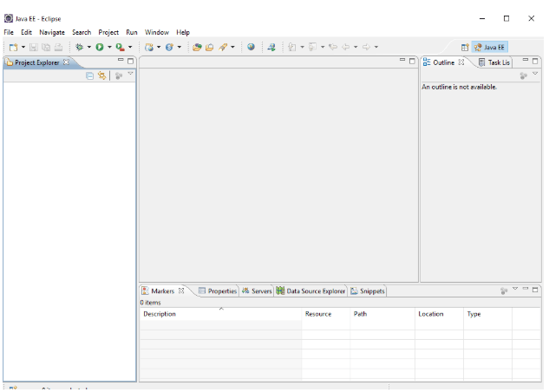Click the green Run button icon

point(100,47)
